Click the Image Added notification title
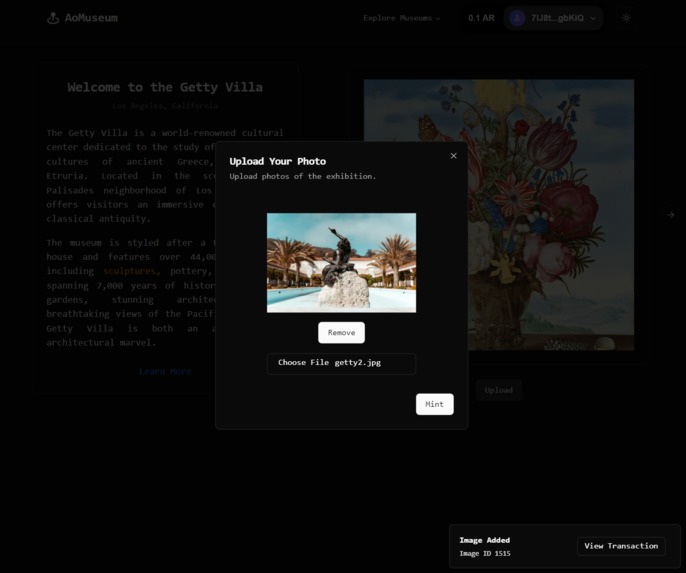This screenshot has height=573, width=686. tap(485, 540)
